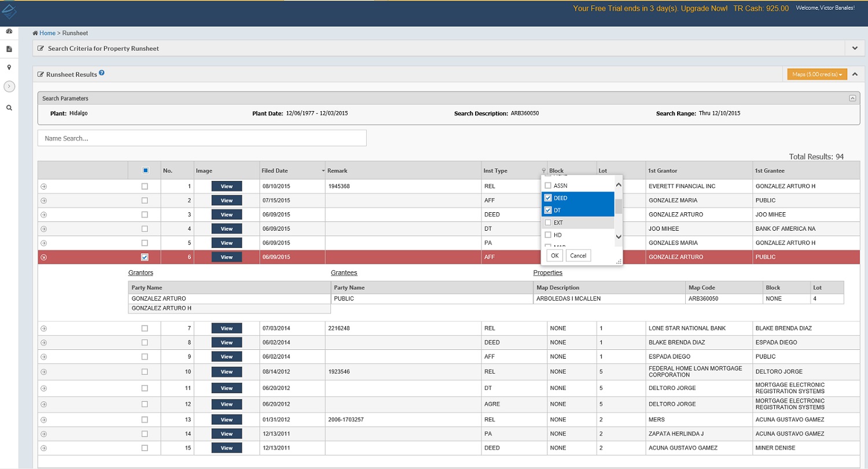868x469 pixels.
Task: Click OK in the filter popup
Action: pyautogui.click(x=554, y=256)
